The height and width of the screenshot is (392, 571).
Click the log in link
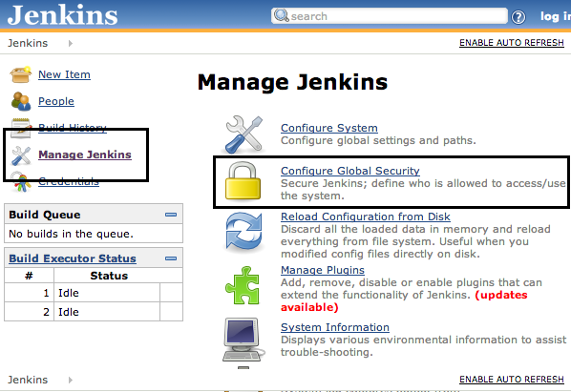click(x=556, y=16)
